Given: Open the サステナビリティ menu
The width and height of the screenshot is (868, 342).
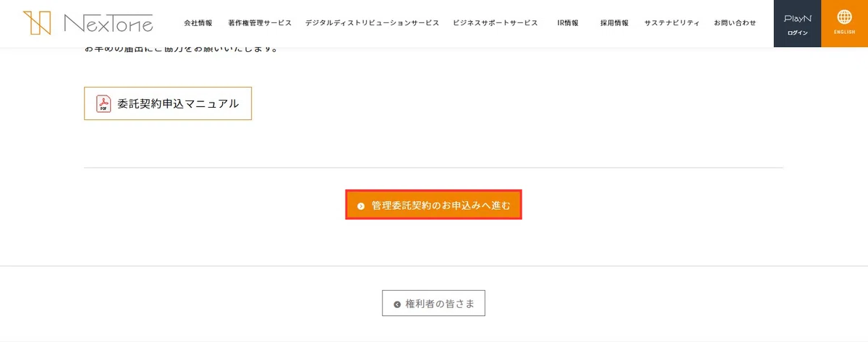Looking at the screenshot, I should (672, 23).
